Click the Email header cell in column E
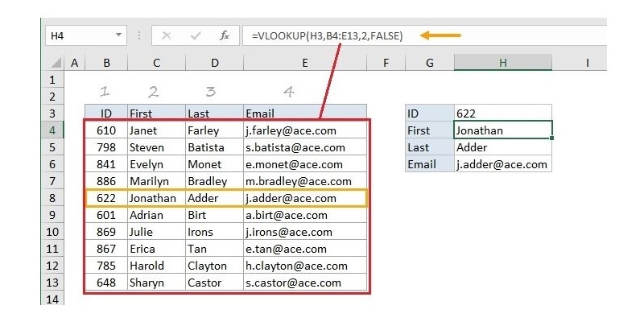The height and width of the screenshot is (326, 644). coord(305,113)
